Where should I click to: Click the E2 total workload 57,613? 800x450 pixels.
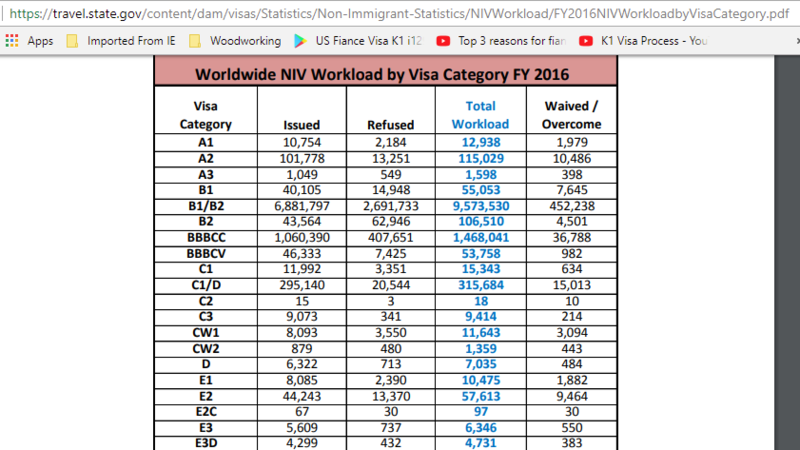(480, 398)
